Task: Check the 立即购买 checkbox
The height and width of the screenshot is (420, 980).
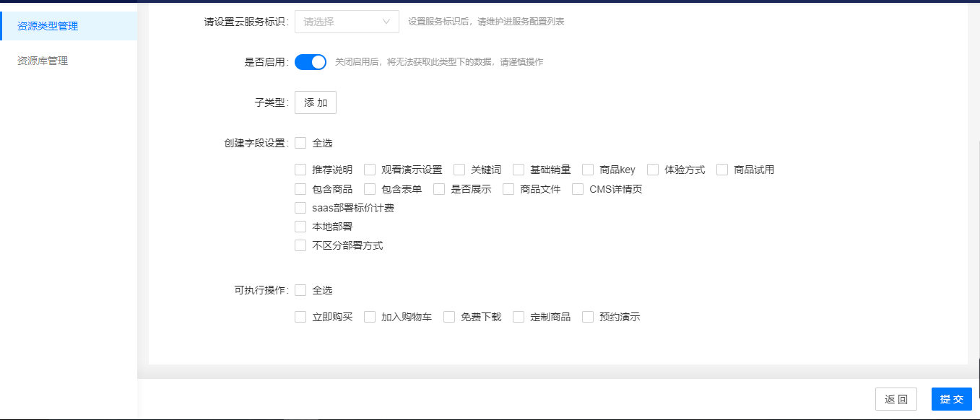Action: [x=301, y=317]
